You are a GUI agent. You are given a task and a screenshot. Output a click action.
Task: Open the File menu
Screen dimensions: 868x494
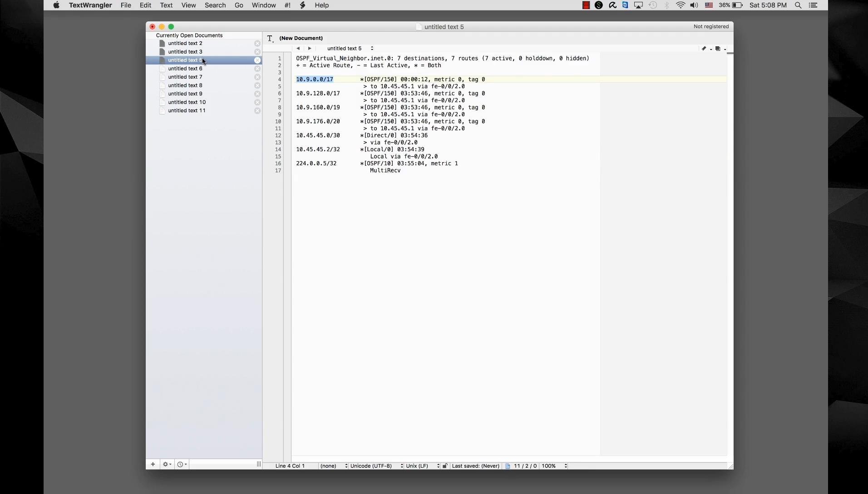point(126,5)
